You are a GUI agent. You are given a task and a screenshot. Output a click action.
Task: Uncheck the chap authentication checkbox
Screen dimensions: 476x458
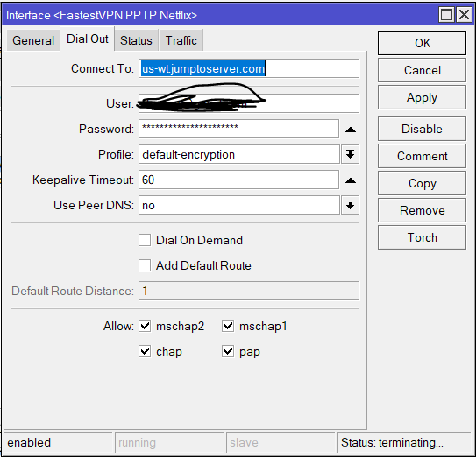pos(145,351)
